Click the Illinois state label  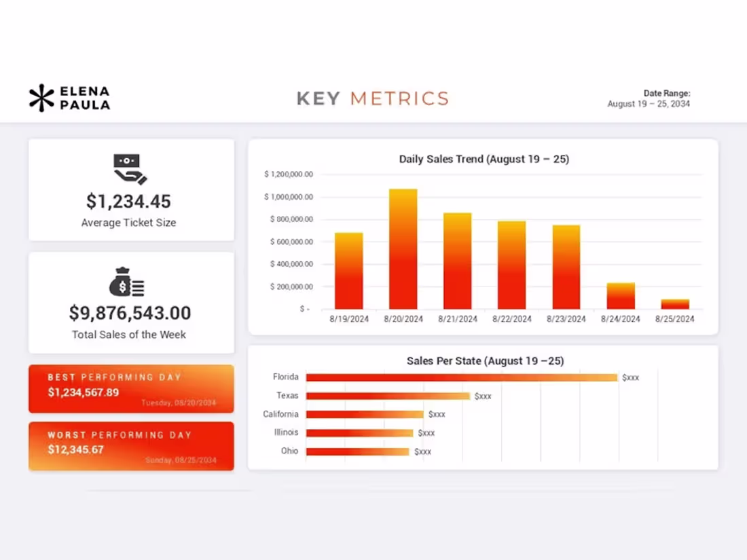click(x=287, y=432)
